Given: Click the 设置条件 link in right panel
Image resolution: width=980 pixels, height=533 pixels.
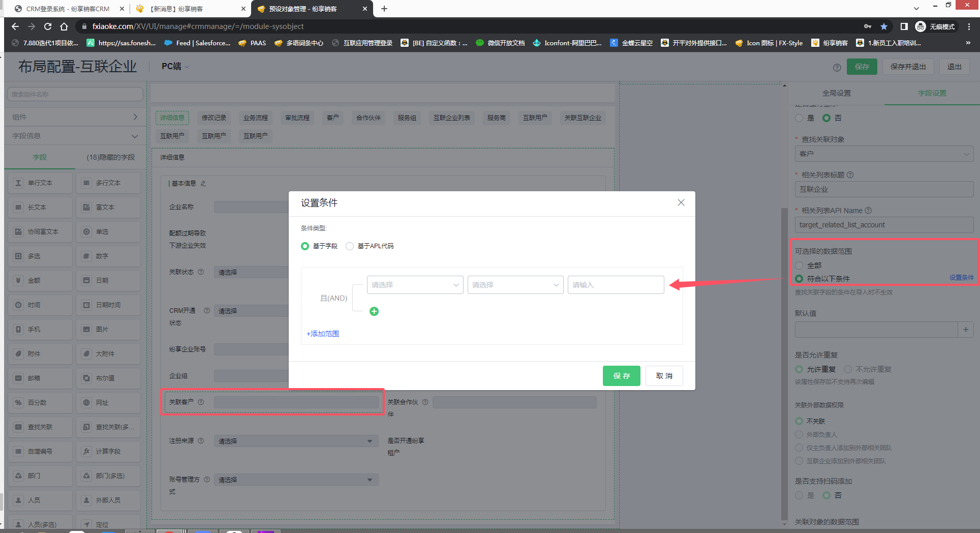Looking at the screenshot, I should 961,277.
